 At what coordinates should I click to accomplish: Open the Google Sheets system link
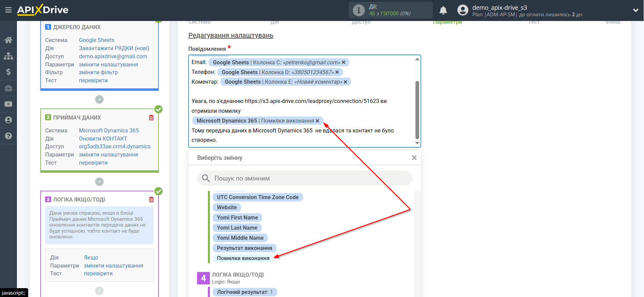[x=96, y=40]
